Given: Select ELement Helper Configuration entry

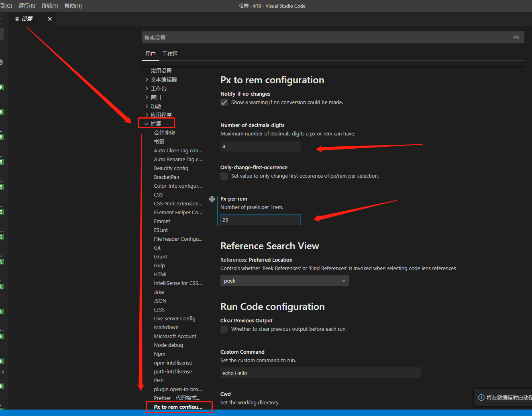Looking at the screenshot, I should click(x=178, y=212).
